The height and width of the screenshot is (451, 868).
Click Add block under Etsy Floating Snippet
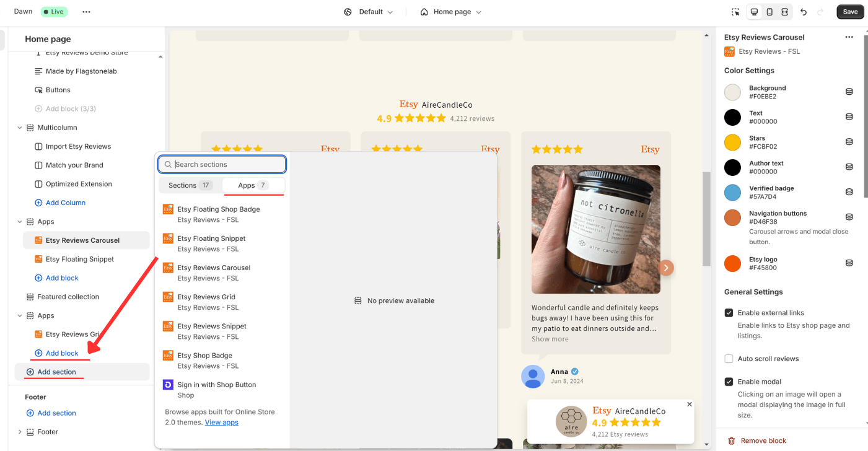pyautogui.click(x=56, y=278)
